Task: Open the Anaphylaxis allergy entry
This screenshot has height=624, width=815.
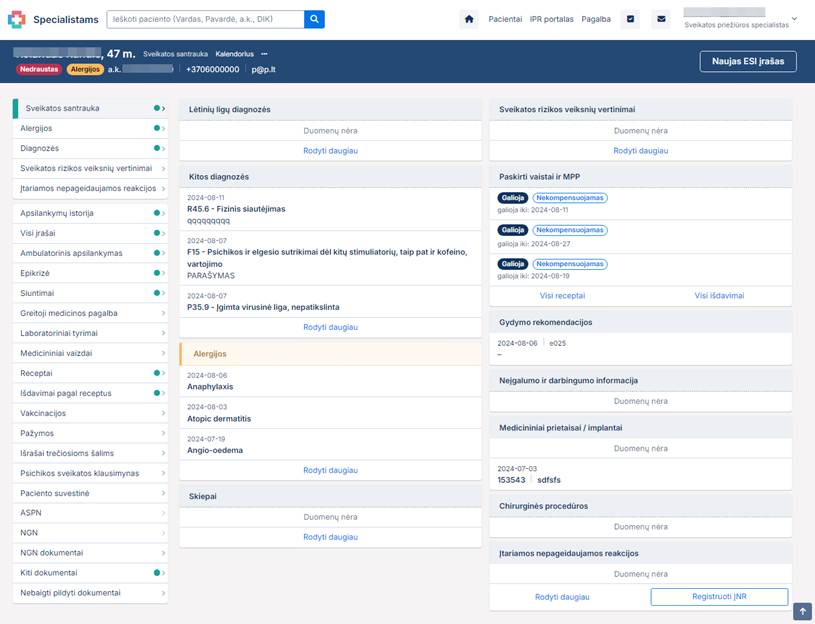Action: pyautogui.click(x=210, y=386)
